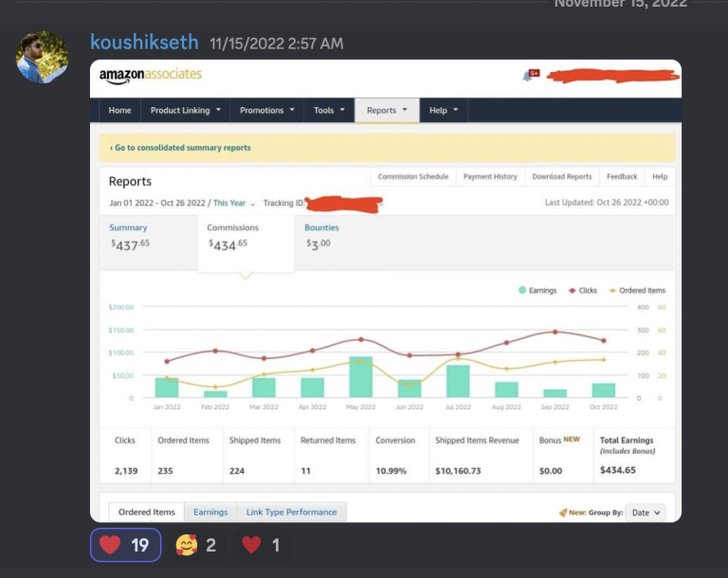
Task: Click the Amazon Associates logo
Action: pyautogui.click(x=151, y=75)
